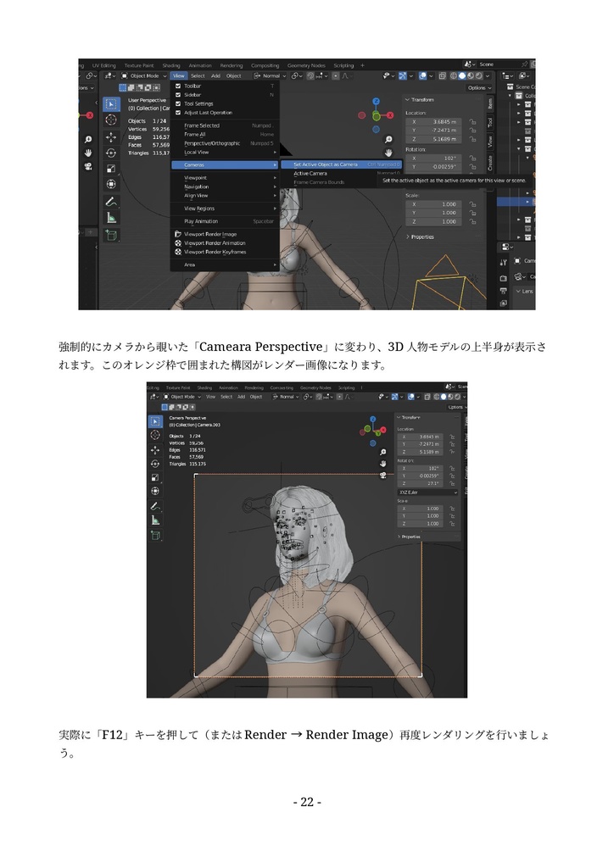This screenshot has width=614, height=868.
Task: Pick the Transform tool in upper screenshot
Action: coord(111,184)
